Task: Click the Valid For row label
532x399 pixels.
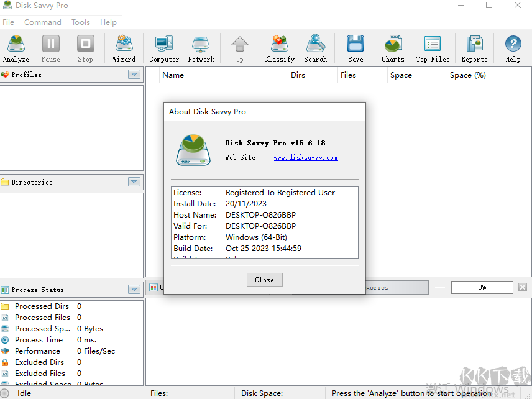Action: [x=190, y=226]
